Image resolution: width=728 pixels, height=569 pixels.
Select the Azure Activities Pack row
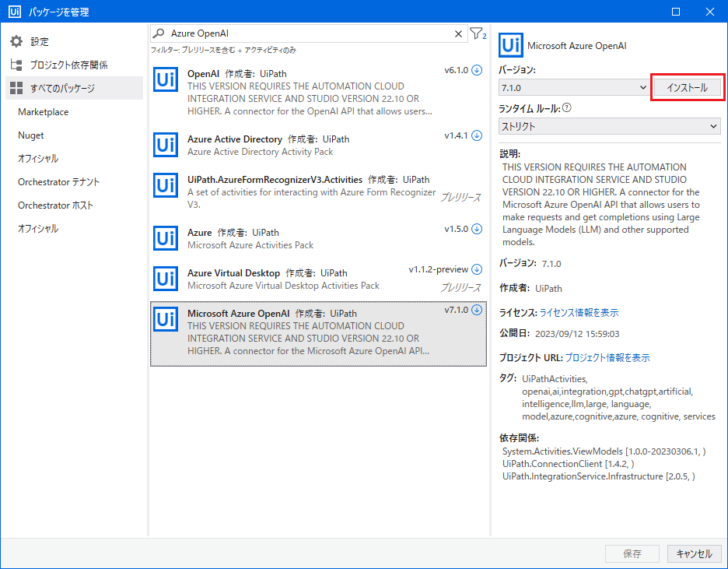[x=319, y=239]
